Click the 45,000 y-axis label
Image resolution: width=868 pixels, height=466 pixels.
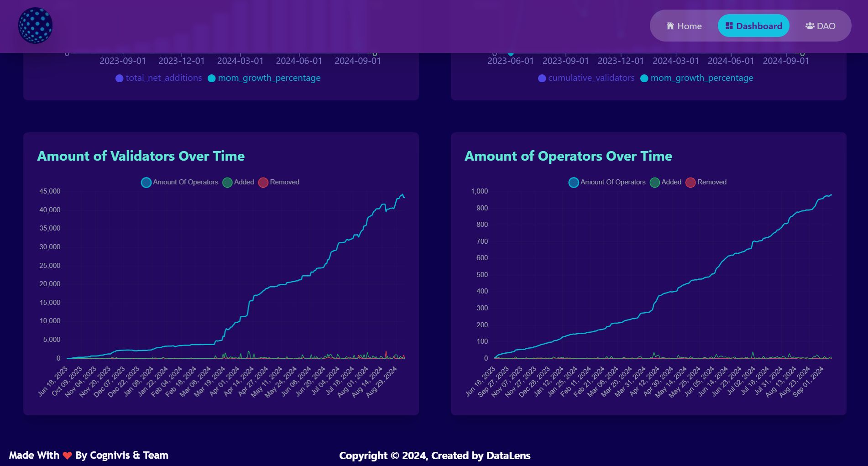coord(50,191)
